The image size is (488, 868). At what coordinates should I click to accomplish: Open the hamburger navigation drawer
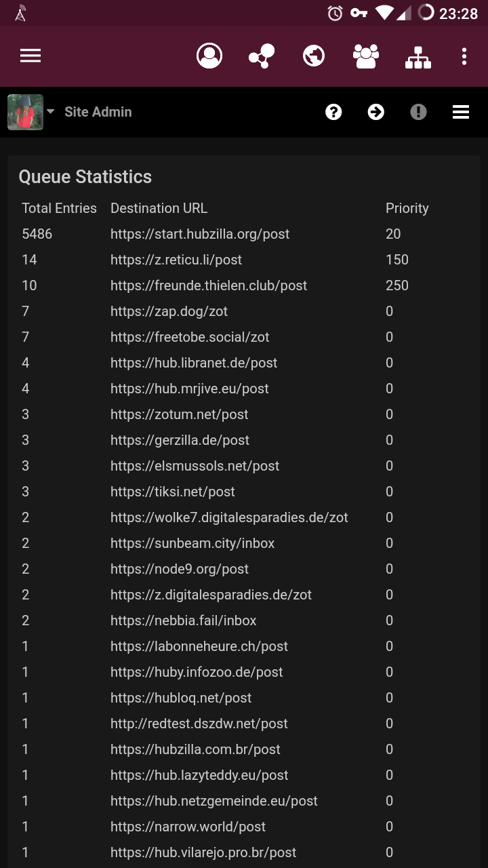[x=30, y=56]
